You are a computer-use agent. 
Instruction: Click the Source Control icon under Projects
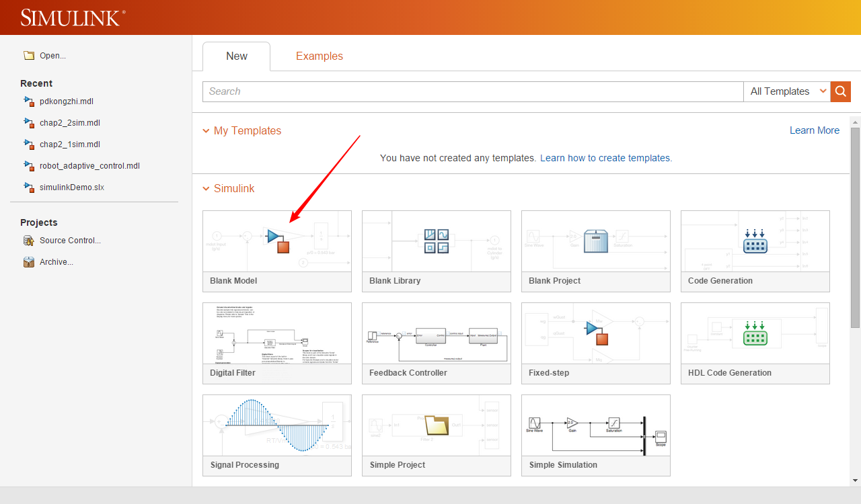click(28, 241)
